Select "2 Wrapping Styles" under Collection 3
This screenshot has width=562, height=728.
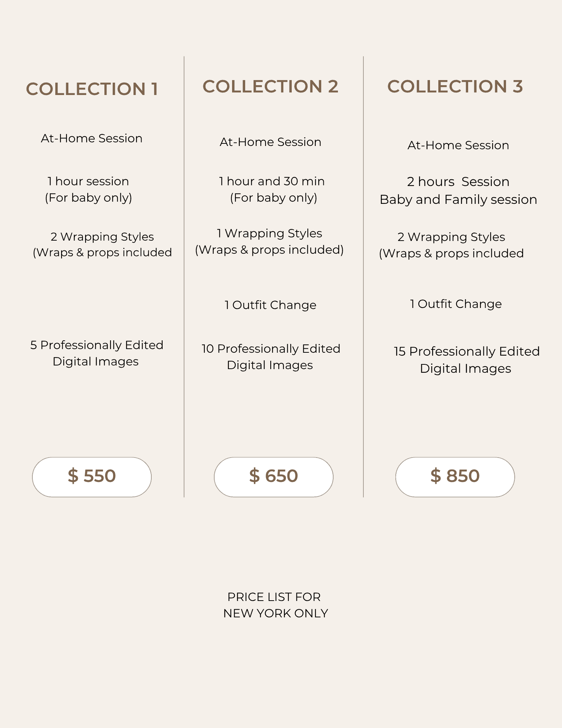click(451, 237)
